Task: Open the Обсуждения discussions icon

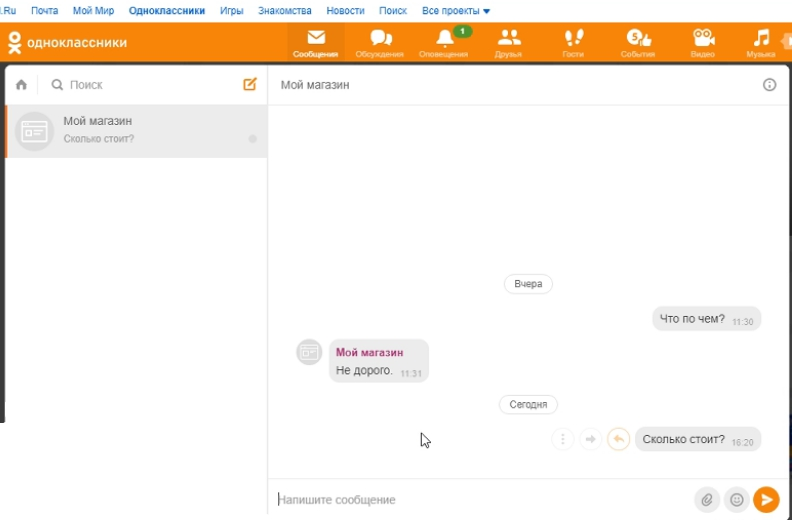Action: (380, 38)
